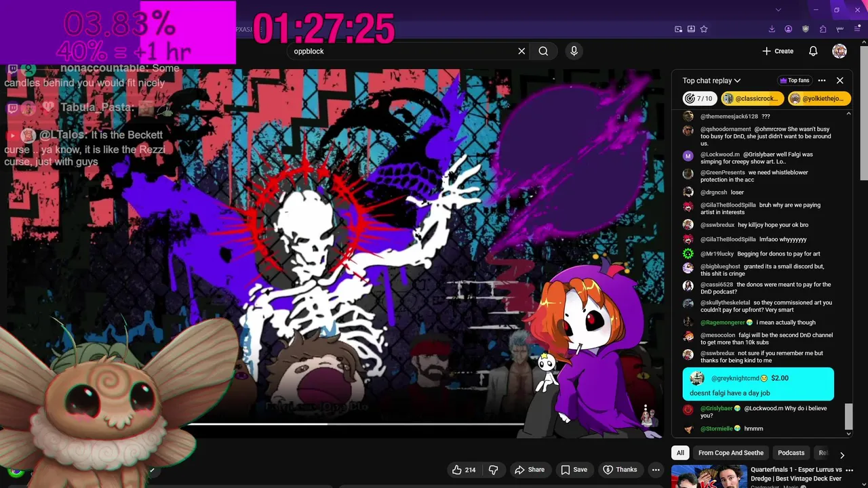Click @skullytheskeletal chat message
The image size is (868, 488).
point(758,306)
